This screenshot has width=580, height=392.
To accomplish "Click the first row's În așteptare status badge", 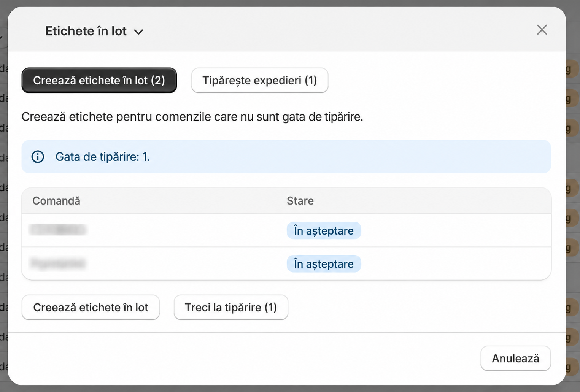I will [324, 230].
